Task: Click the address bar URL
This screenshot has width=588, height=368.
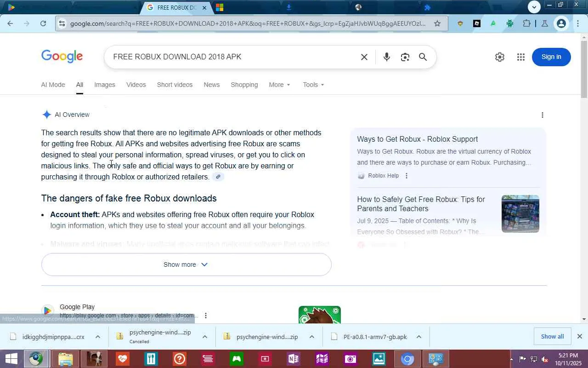Action: click(248, 23)
